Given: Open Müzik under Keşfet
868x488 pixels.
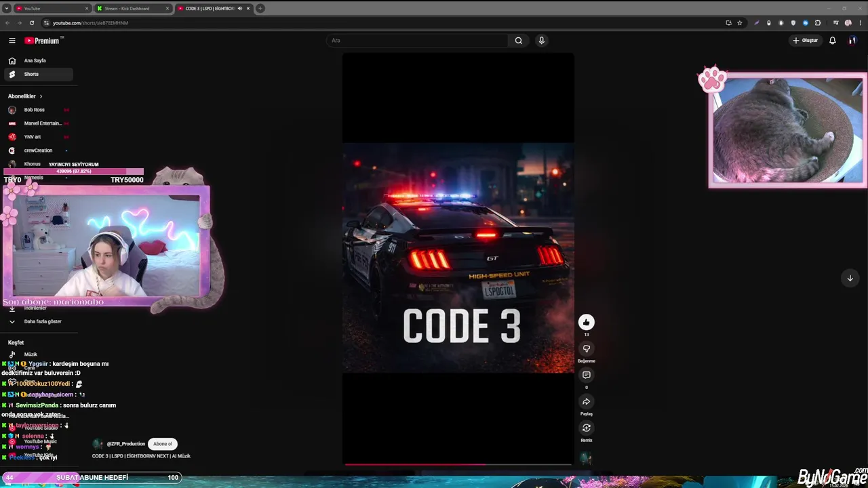Looking at the screenshot, I should point(38,354).
